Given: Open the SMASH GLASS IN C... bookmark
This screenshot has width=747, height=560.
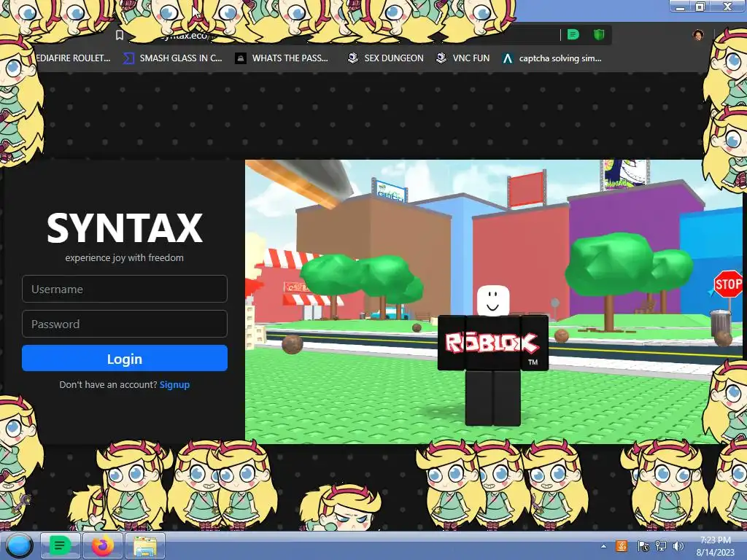Looking at the screenshot, I should (x=172, y=58).
